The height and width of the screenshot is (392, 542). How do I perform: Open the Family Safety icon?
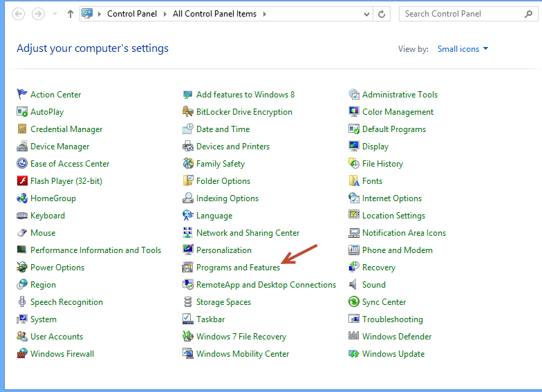[188, 163]
